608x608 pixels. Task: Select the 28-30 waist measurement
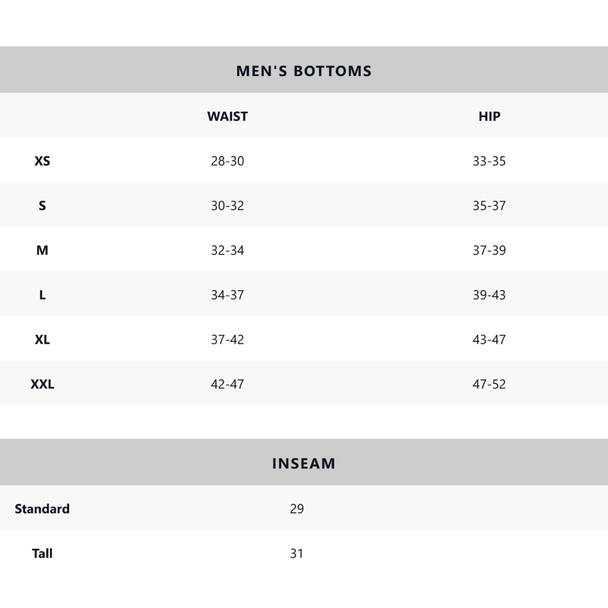pyautogui.click(x=227, y=161)
